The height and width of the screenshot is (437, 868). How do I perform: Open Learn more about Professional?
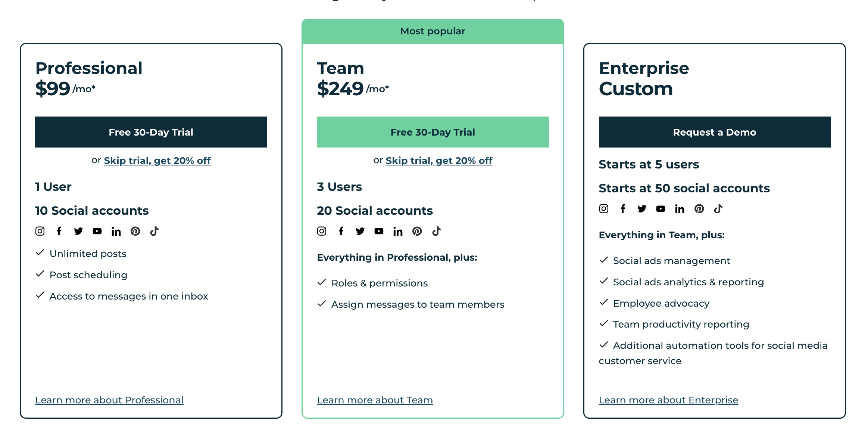(109, 400)
